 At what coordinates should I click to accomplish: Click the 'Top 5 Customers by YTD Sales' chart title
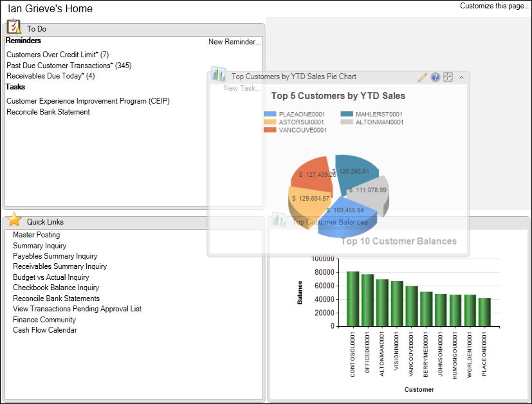pos(338,96)
